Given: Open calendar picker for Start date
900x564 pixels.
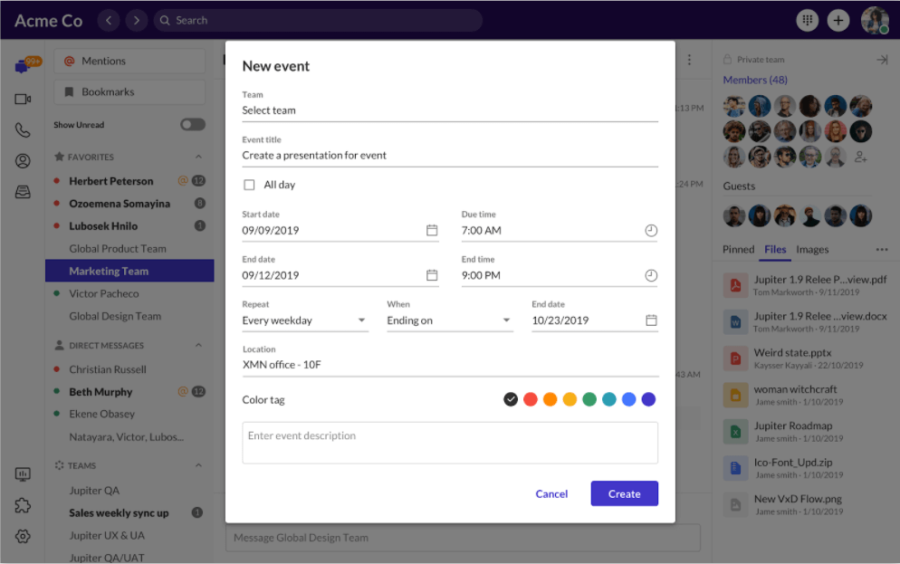Looking at the screenshot, I should [x=432, y=230].
